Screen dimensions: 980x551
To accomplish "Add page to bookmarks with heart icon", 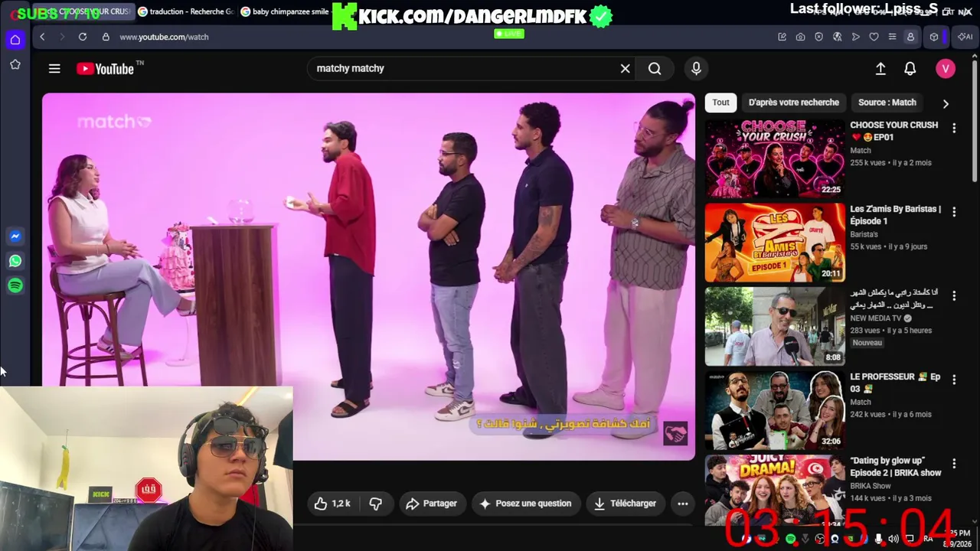I will (x=874, y=37).
